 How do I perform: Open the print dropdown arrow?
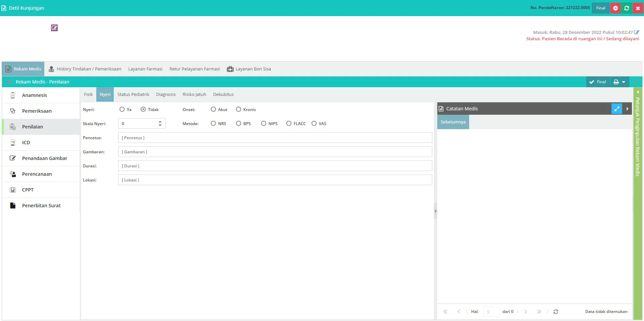coord(624,82)
